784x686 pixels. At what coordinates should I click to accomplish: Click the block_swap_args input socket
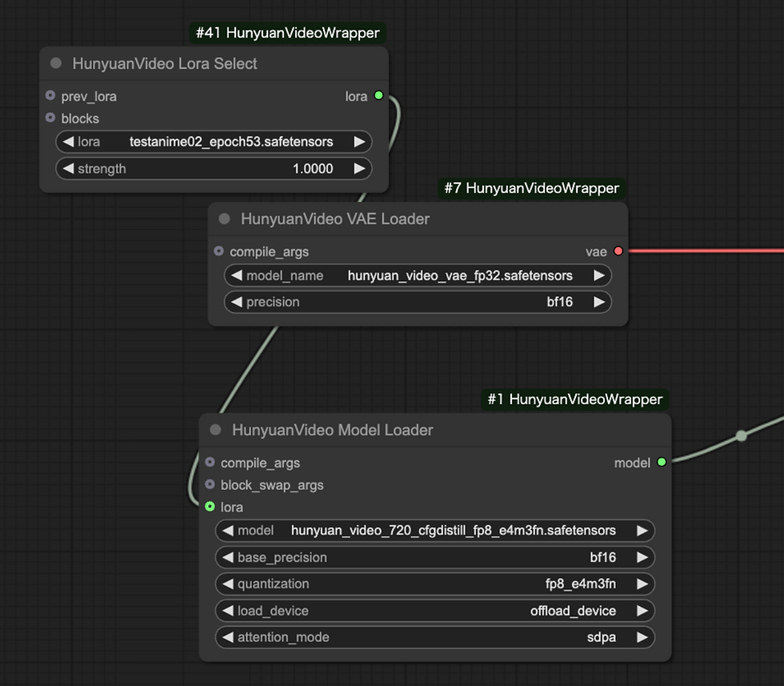coord(210,484)
